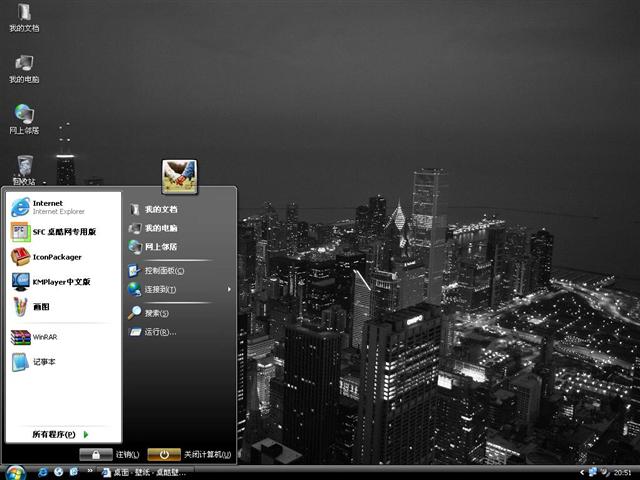The image size is (640, 480).
Task: Click 关闭计算机(U) shutdown button
Action: tap(189, 454)
